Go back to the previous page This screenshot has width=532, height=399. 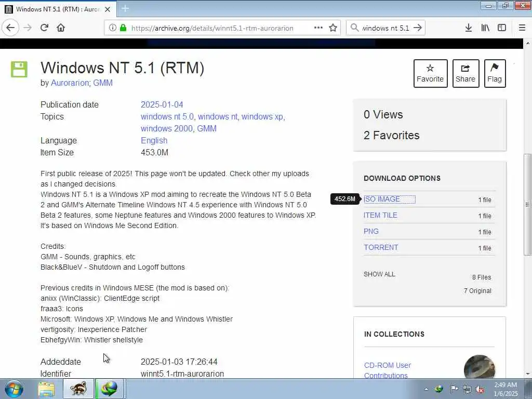click(x=10, y=28)
